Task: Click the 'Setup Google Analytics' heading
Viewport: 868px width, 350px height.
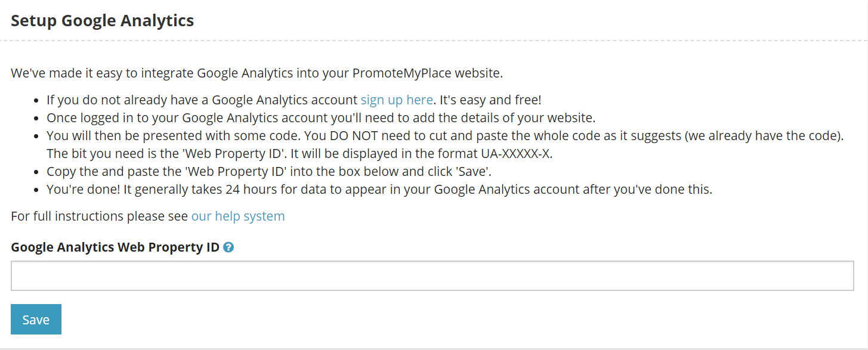Action: tap(103, 20)
